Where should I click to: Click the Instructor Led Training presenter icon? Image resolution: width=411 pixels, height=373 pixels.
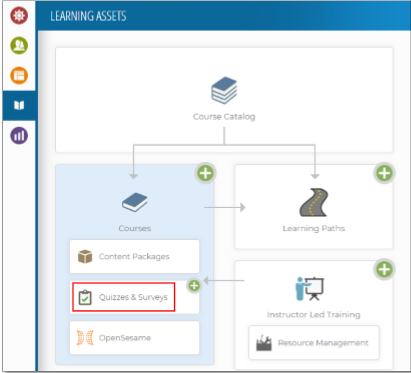click(310, 289)
